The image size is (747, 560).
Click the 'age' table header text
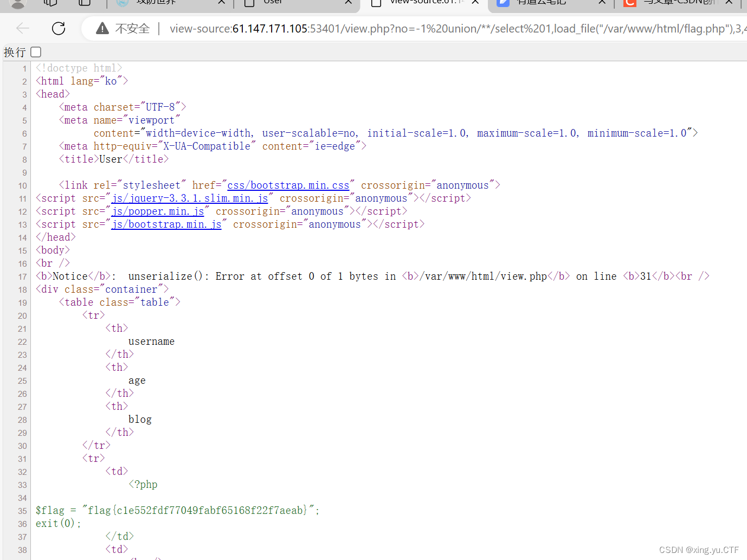pos(137,381)
